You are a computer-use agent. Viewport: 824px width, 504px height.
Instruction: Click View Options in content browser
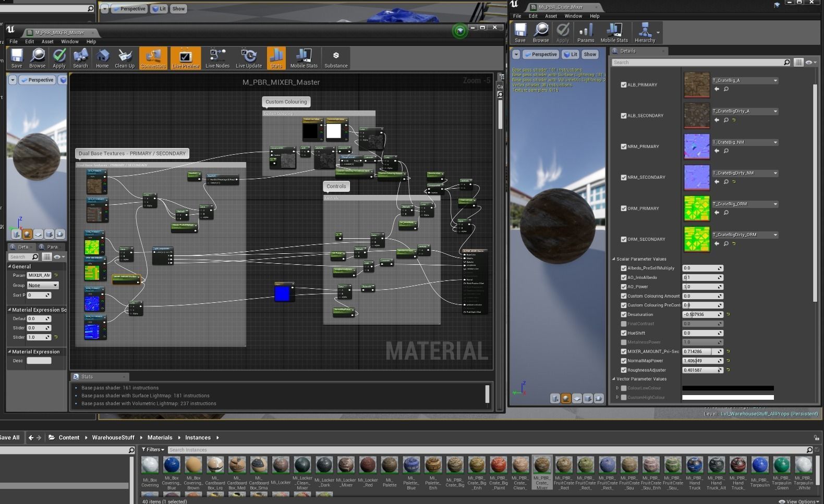point(798,501)
